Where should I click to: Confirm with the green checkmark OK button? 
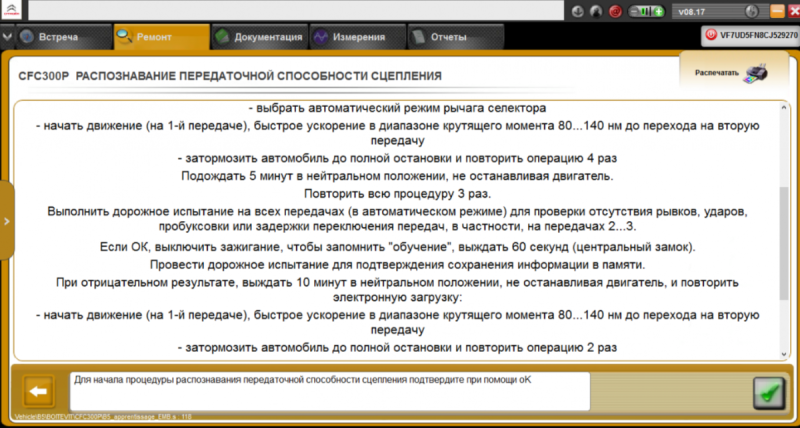[769, 393]
